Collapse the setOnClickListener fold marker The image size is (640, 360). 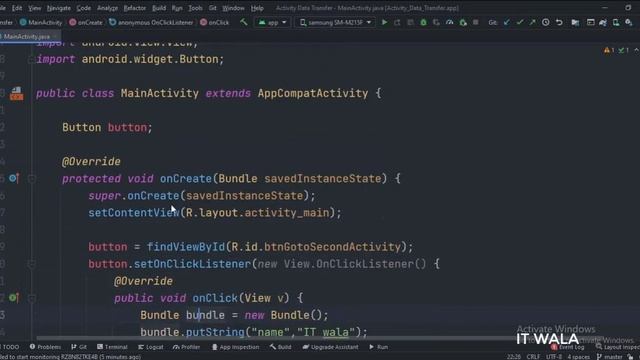pyautogui.click(x=31, y=264)
